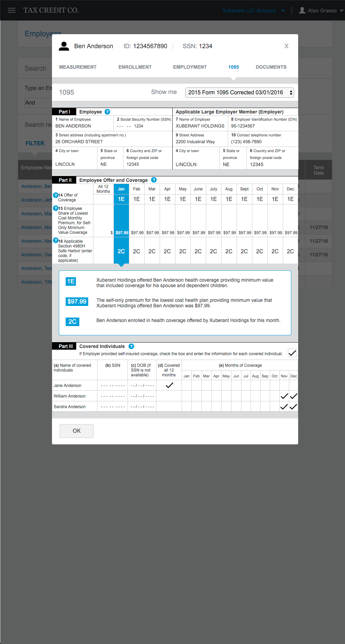
Task: Switch to the Employment tab
Action: pos(190,67)
